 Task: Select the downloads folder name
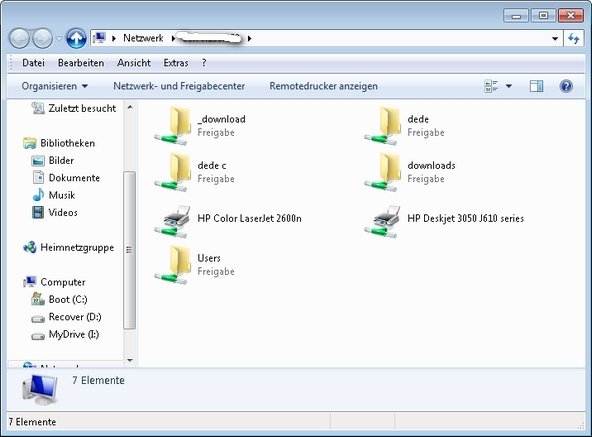tap(431, 165)
